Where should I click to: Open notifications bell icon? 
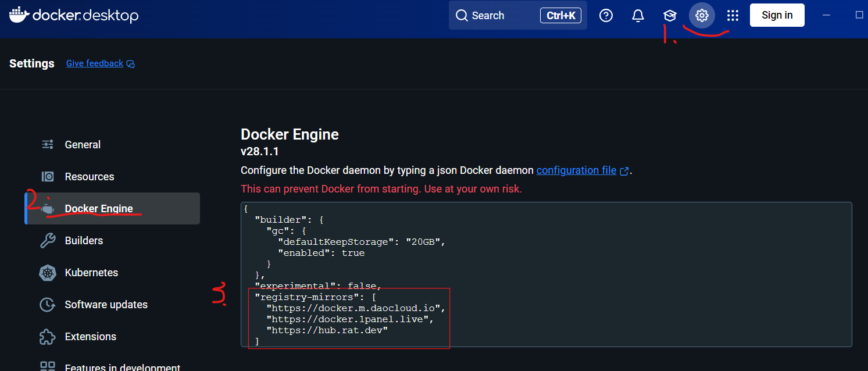[638, 16]
